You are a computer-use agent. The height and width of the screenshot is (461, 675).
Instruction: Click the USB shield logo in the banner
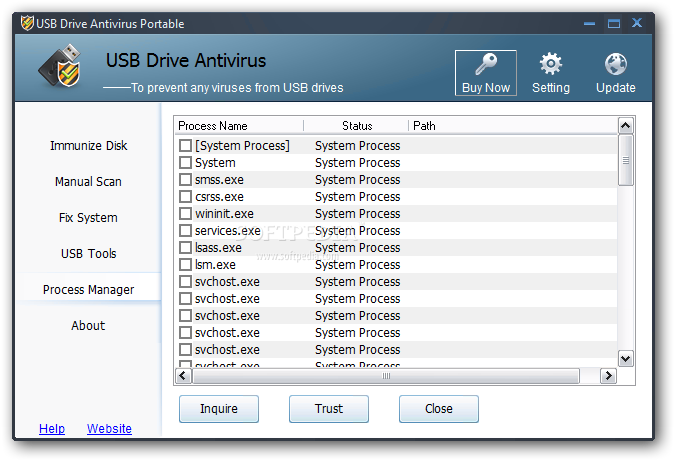(60, 66)
